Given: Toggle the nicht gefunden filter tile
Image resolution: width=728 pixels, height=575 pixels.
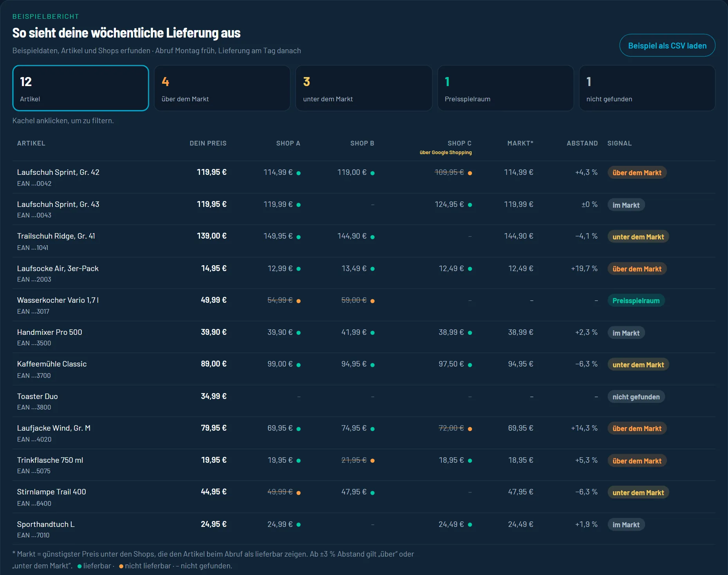Looking at the screenshot, I should coord(647,88).
